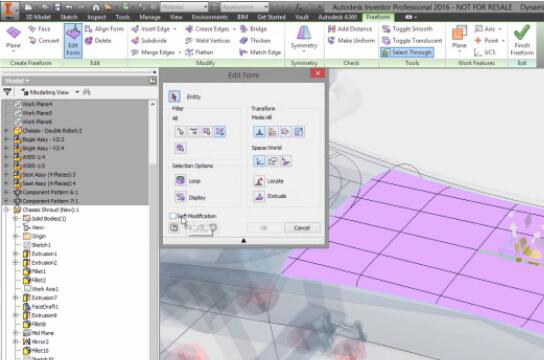This screenshot has height=360, width=544.
Task: Toggle Select Through option
Action: (407, 52)
